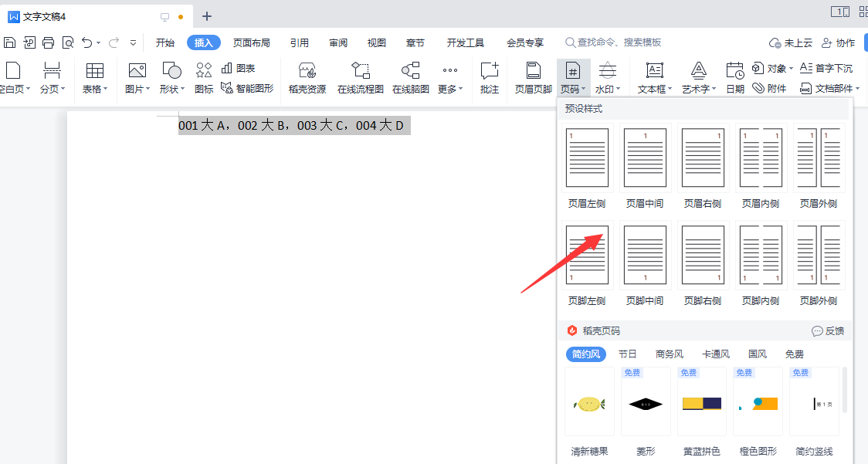Select the 商务风 style filter

click(670, 354)
